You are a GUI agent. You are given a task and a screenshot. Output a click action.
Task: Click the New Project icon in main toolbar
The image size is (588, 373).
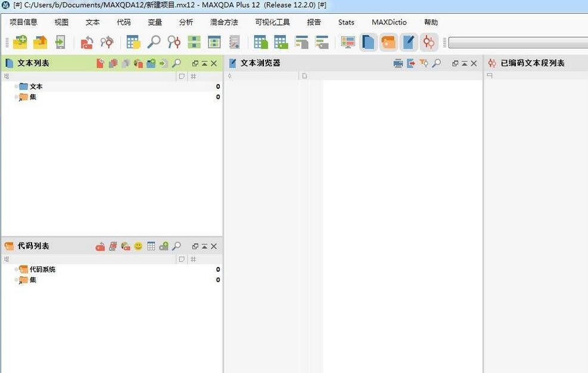click(x=20, y=42)
